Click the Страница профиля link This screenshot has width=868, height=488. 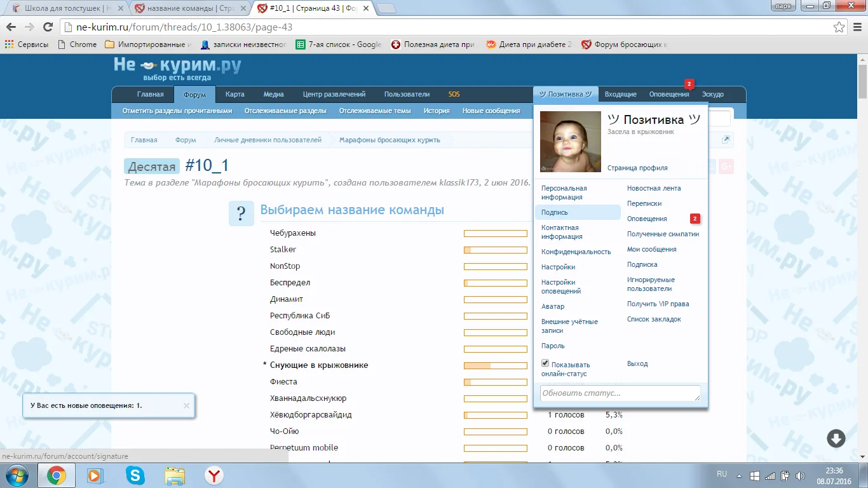click(637, 168)
